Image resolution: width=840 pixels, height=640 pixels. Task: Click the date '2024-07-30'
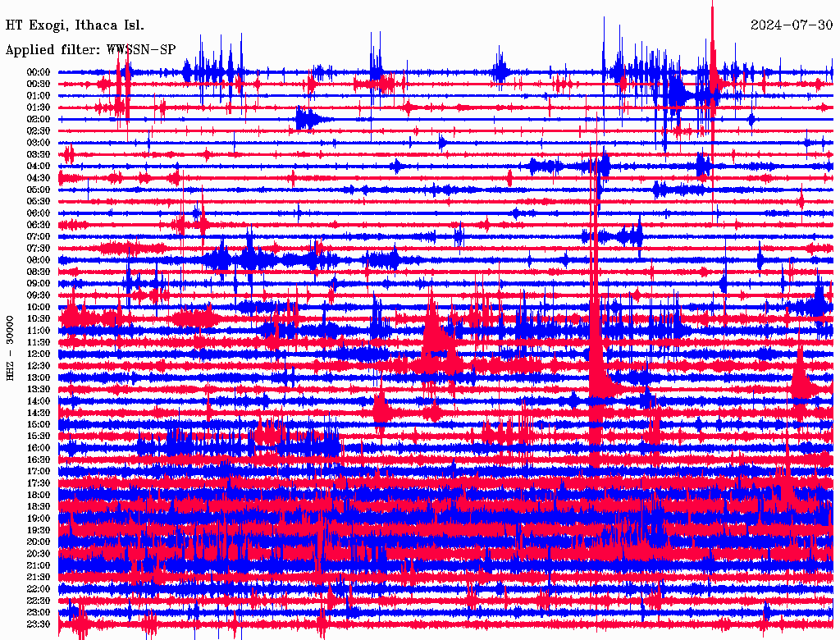(792, 25)
